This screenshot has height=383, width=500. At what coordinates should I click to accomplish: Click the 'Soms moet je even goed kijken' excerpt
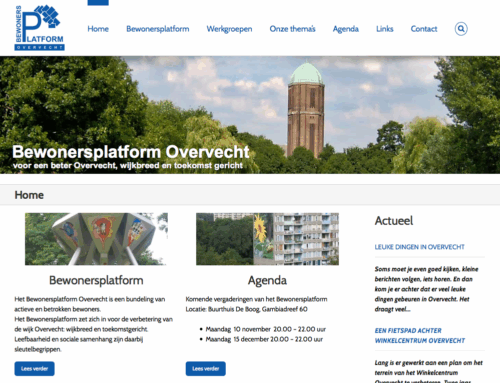click(426, 289)
